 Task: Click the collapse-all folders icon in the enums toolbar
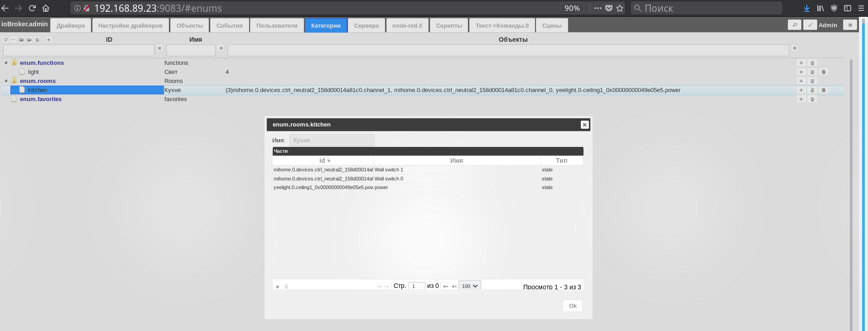point(21,40)
